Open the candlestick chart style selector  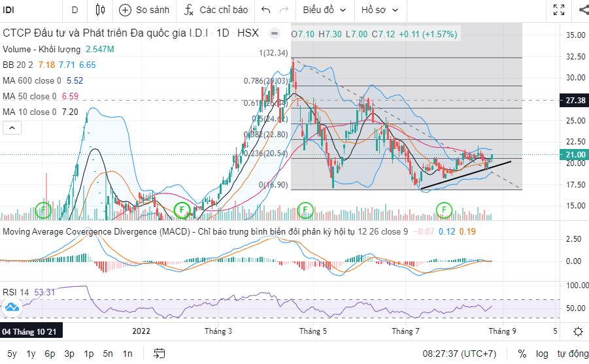point(100,10)
